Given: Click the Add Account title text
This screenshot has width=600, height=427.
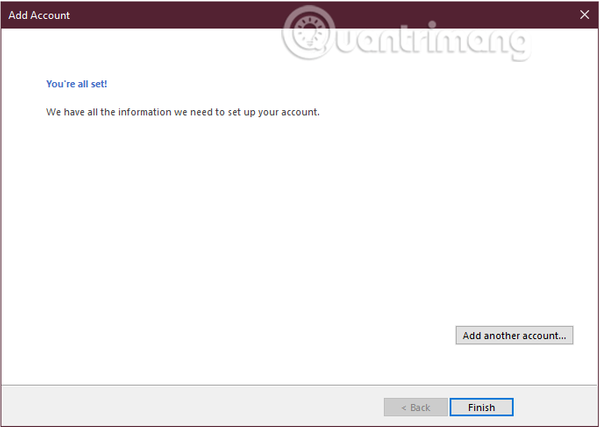Looking at the screenshot, I should point(39,15).
